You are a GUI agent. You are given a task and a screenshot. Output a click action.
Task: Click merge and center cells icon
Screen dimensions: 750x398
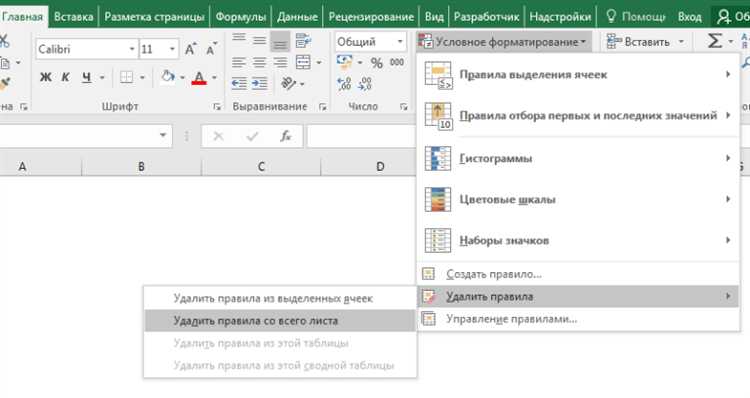click(303, 62)
